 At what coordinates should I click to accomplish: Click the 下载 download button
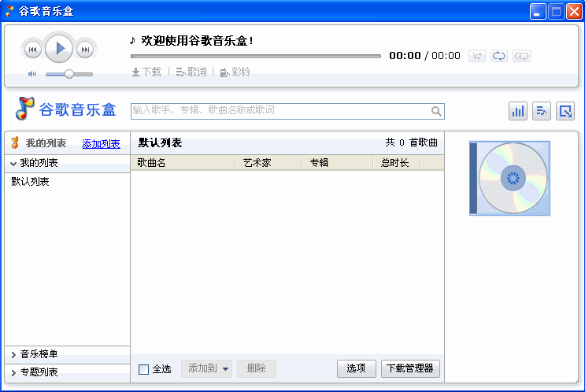point(146,72)
